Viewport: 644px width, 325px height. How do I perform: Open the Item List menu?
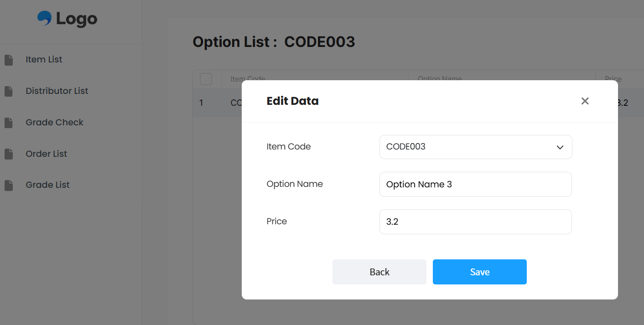pyautogui.click(x=44, y=59)
